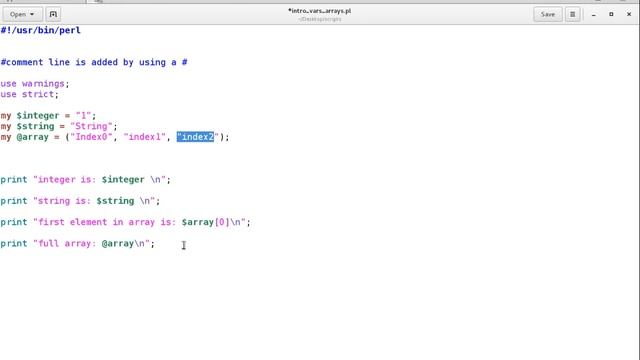
Task: Click the "Index0" array element
Action: (x=91, y=137)
